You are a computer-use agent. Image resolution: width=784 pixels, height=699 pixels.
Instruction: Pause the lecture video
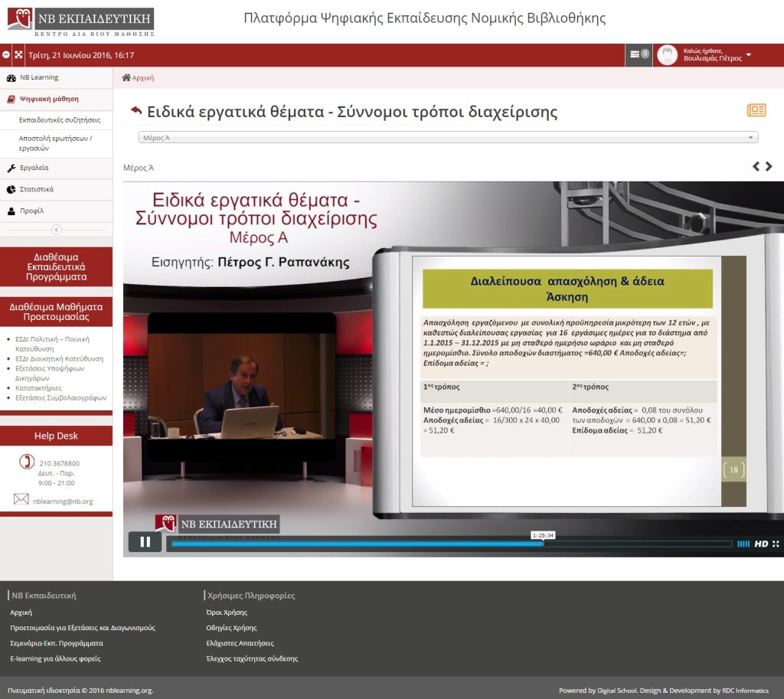click(x=145, y=542)
